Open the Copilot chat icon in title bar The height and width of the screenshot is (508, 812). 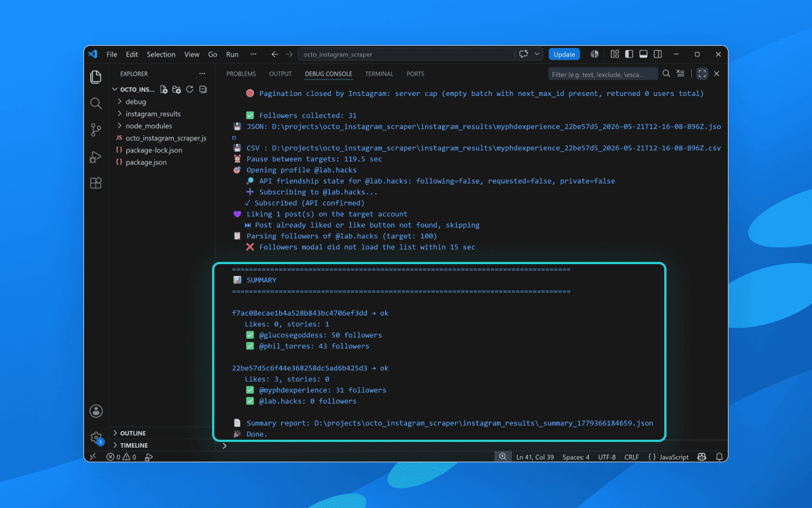pos(524,54)
